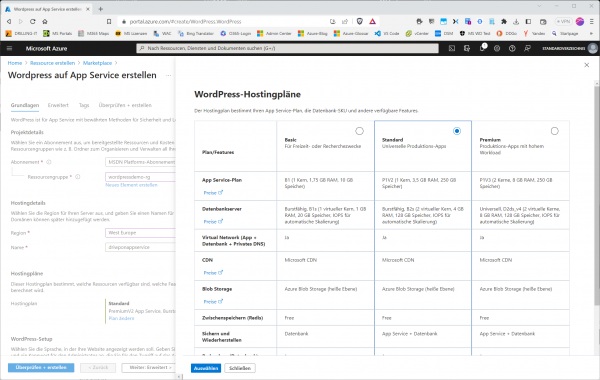
Task: Open Azure notifications bell
Action: (x=482, y=48)
